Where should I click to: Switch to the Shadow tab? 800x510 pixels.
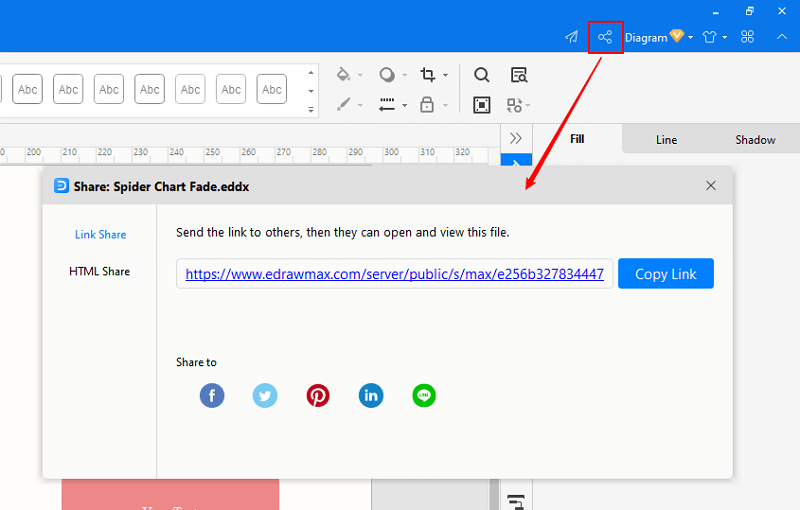pyautogui.click(x=755, y=140)
